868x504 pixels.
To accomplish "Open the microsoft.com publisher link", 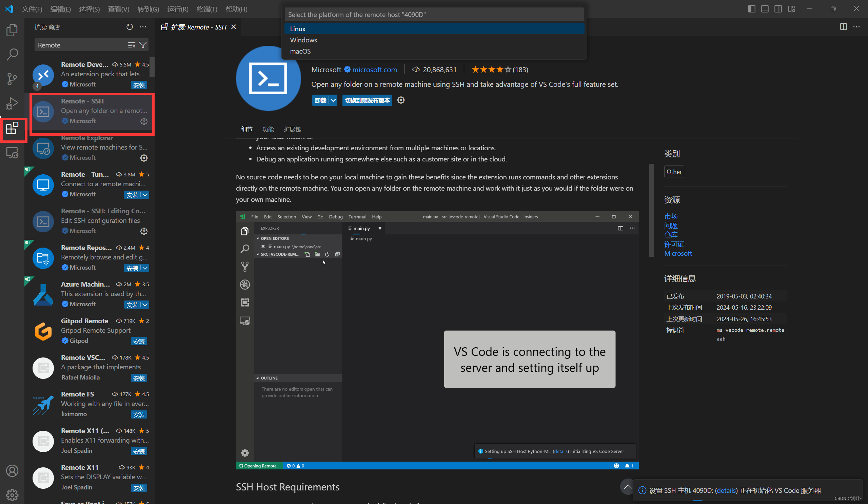I will 374,70.
